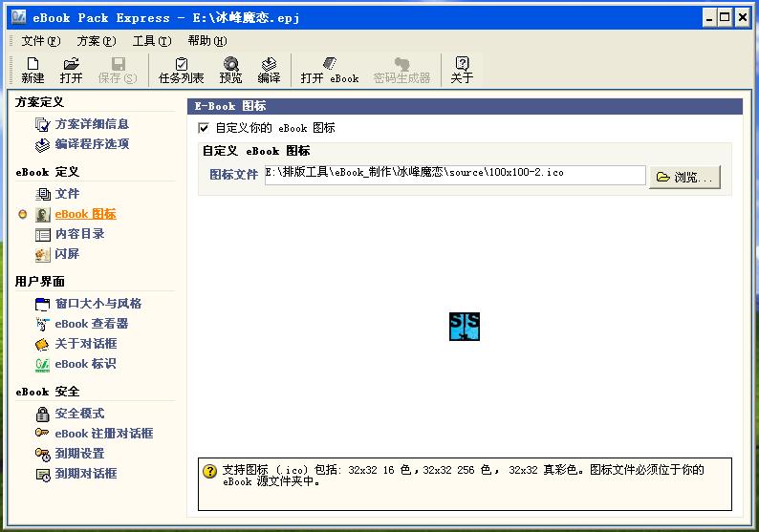The height and width of the screenshot is (532, 759).
Task: Select the 关于对话框 sidebar icon
Action: click(43, 345)
